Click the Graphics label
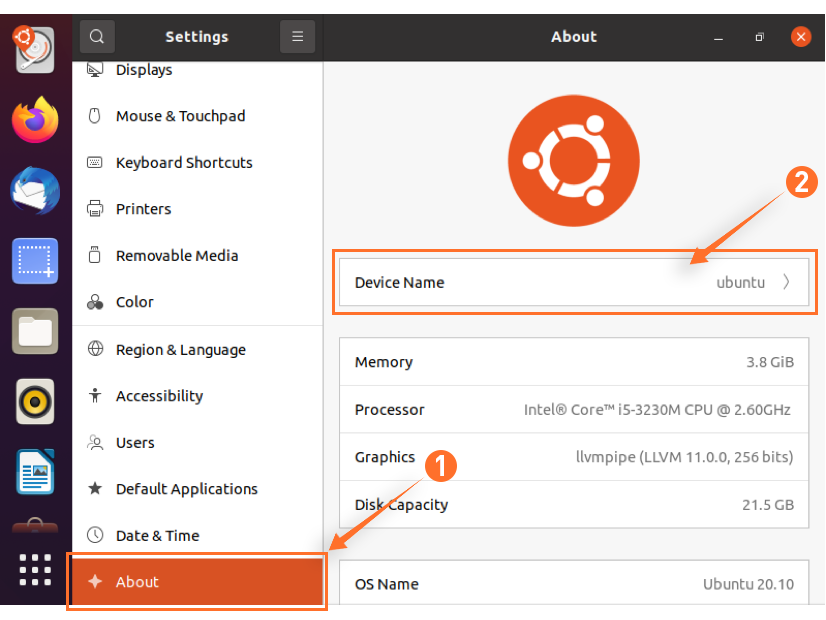The width and height of the screenshot is (826, 620). (x=385, y=457)
